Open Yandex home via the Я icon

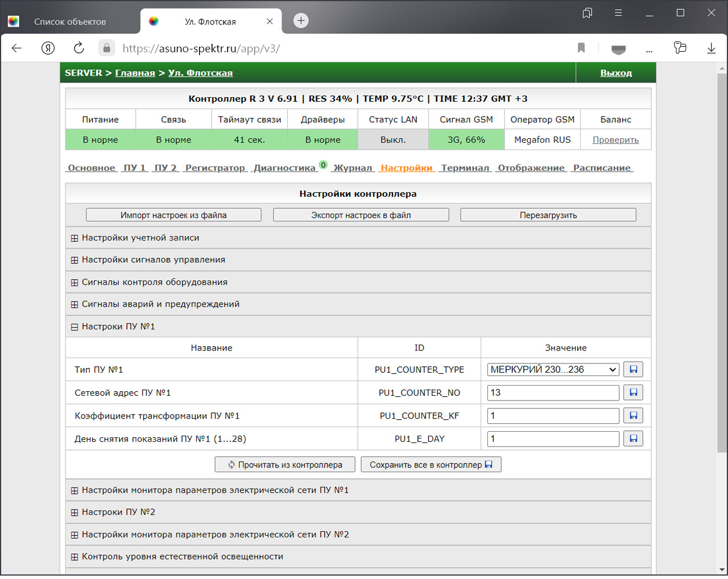click(x=48, y=48)
